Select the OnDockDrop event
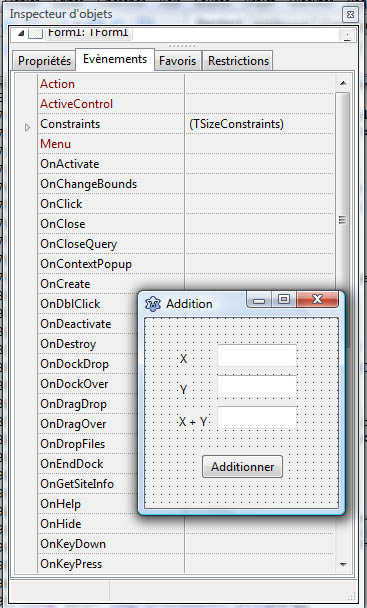Image resolution: width=367 pixels, height=608 pixels. 74,364
